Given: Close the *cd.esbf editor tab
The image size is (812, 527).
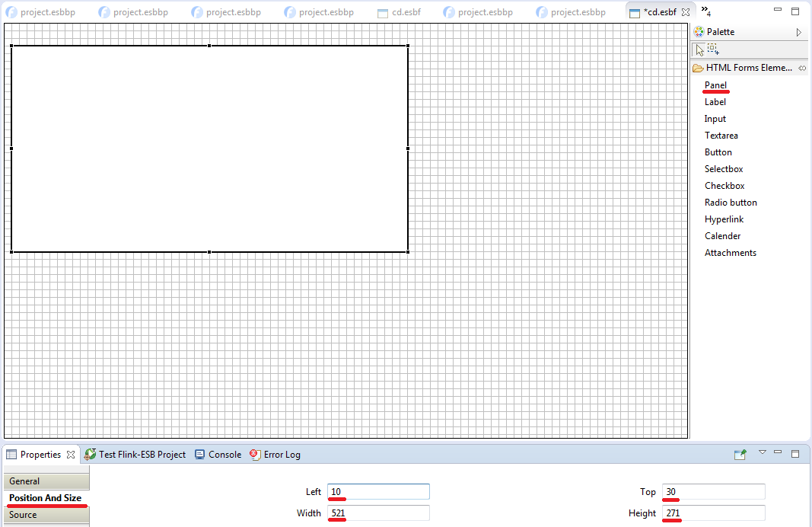Looking at the screenshot, I should 685,12.
